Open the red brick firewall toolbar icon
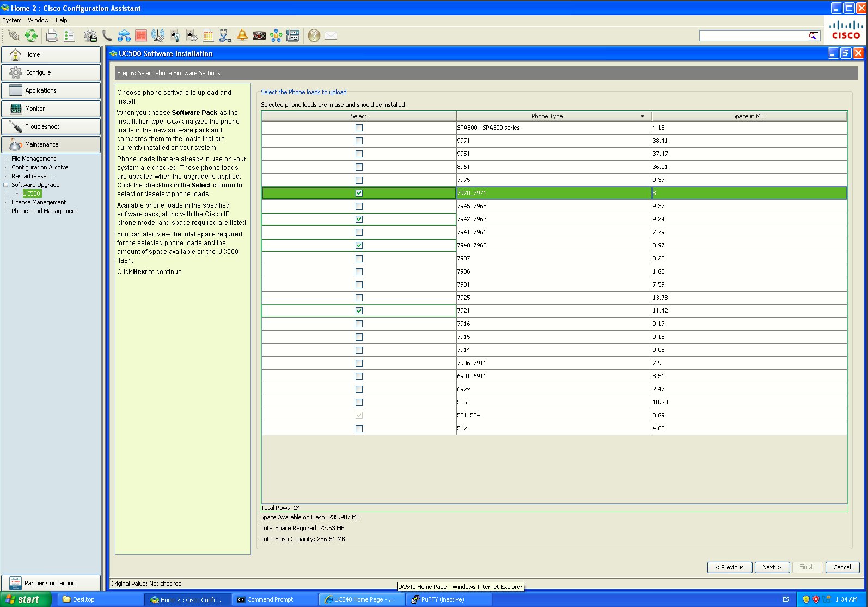This screenshot has width=868, height=607. pyautogui.click(x=141, y=36)
